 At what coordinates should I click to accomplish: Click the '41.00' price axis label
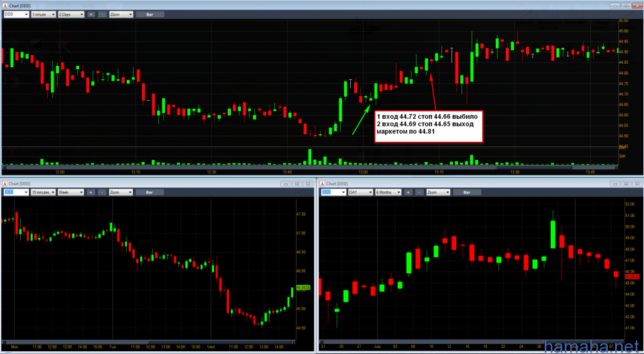(x=630, y=328)
